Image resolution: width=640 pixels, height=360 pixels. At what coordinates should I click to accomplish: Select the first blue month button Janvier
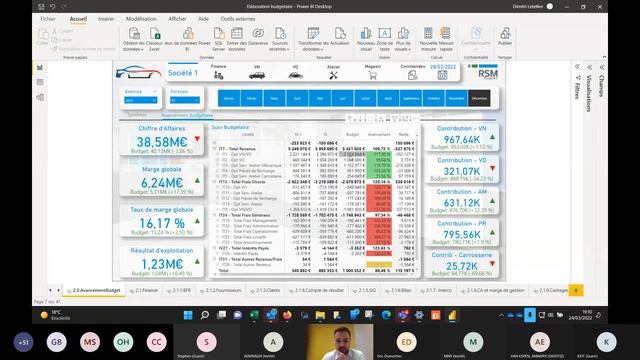tap(229, 98)
